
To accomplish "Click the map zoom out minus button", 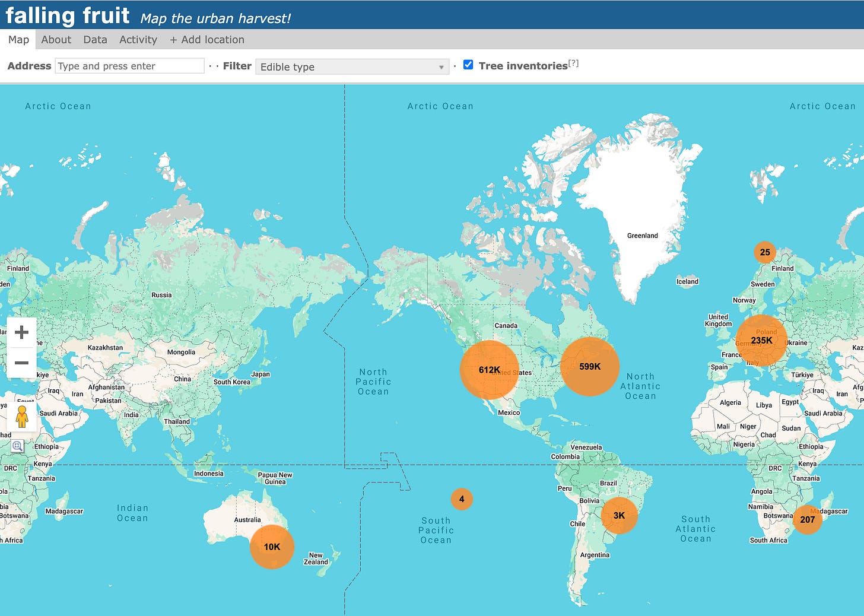I will click(21, 363).
